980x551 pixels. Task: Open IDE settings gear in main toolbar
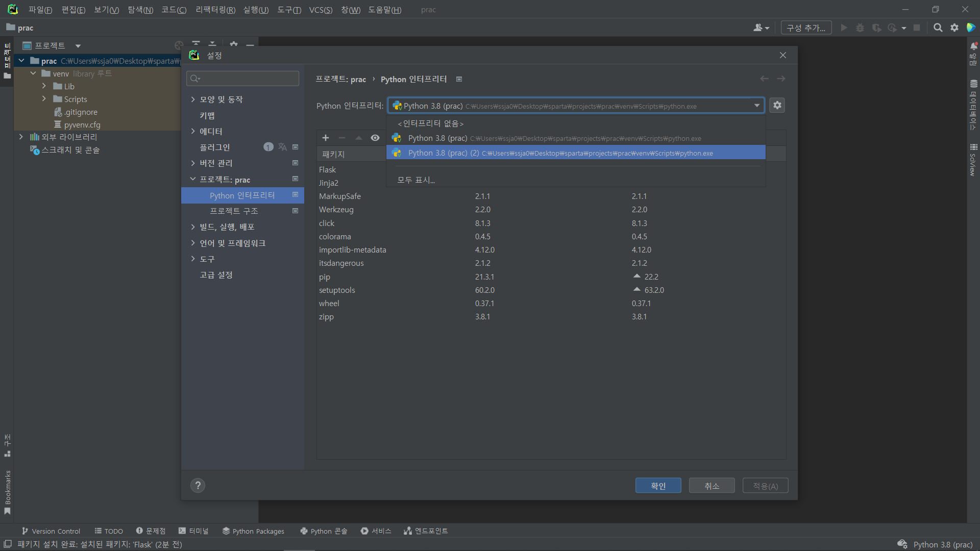point(954,28)
